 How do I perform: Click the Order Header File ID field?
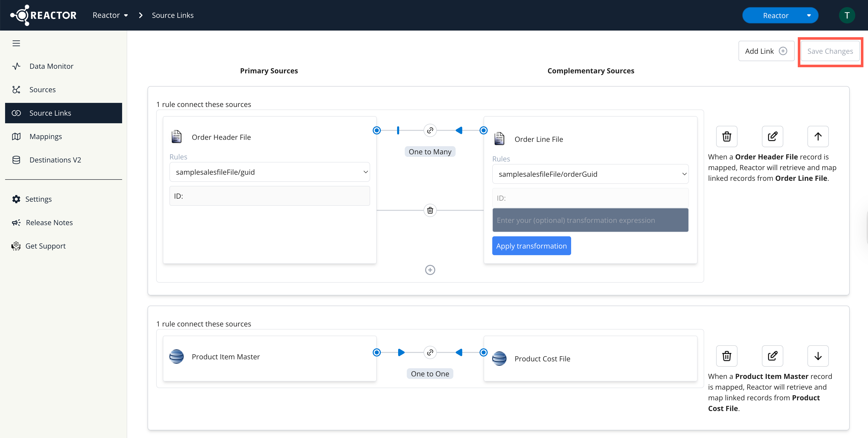click(270, 196)
